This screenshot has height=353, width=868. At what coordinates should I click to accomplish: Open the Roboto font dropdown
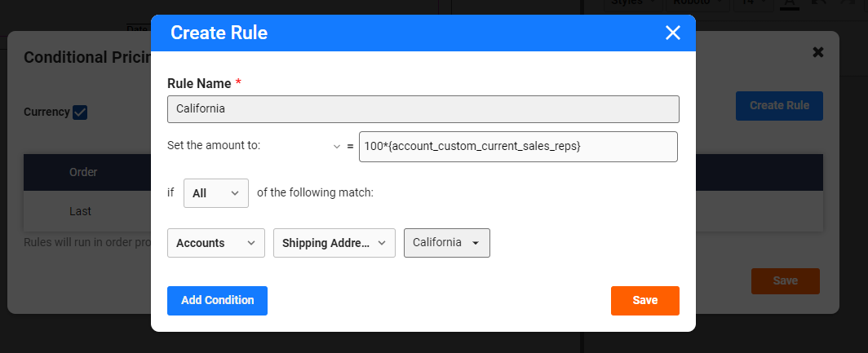coord(697,3)
